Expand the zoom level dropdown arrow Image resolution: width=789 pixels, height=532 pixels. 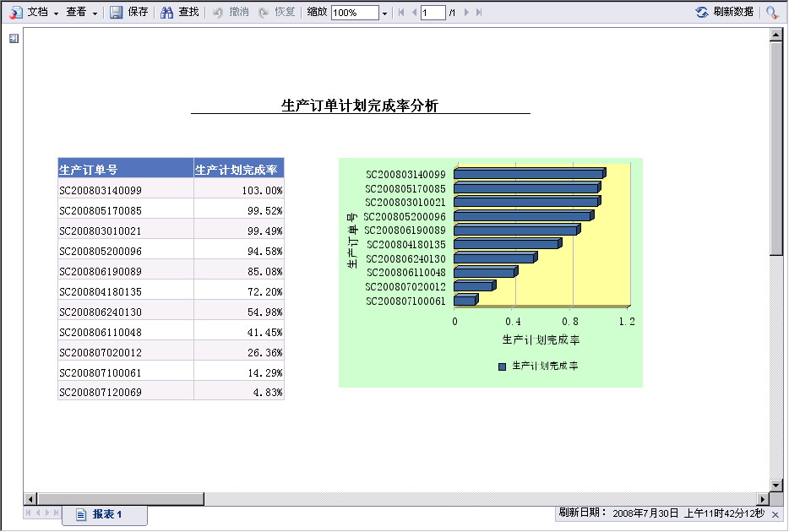coord(385,13)
